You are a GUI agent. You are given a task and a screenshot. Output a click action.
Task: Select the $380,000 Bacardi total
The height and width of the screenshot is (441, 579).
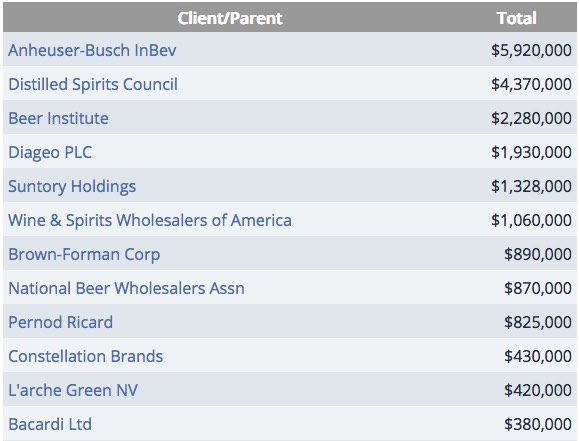pos(538,424)
